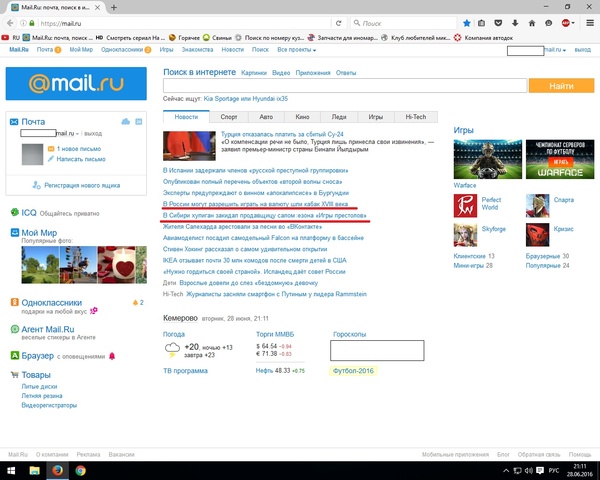Switch to the Hi-Tech news tab
This screenshot has height=480, width=600.
pyautogui.click(x=416, y=117)
